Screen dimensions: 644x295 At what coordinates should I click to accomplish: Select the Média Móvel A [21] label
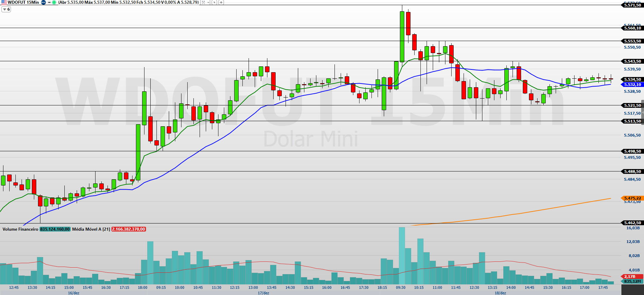click(91, 229)
